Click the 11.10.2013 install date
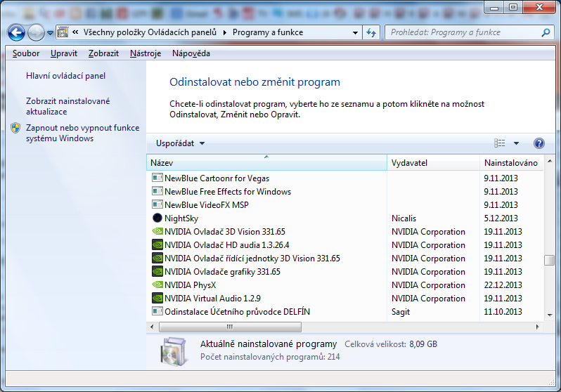This screenshot has height=392, width=561. (503, 312)
